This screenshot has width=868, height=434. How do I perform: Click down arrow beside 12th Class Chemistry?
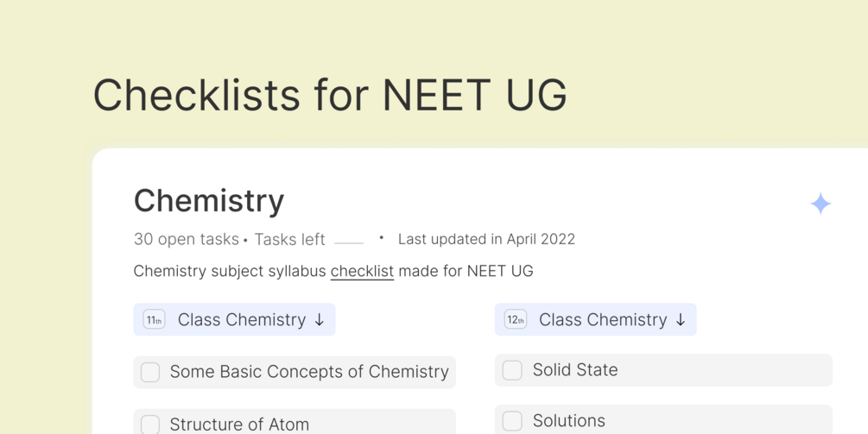coord(681,320)
